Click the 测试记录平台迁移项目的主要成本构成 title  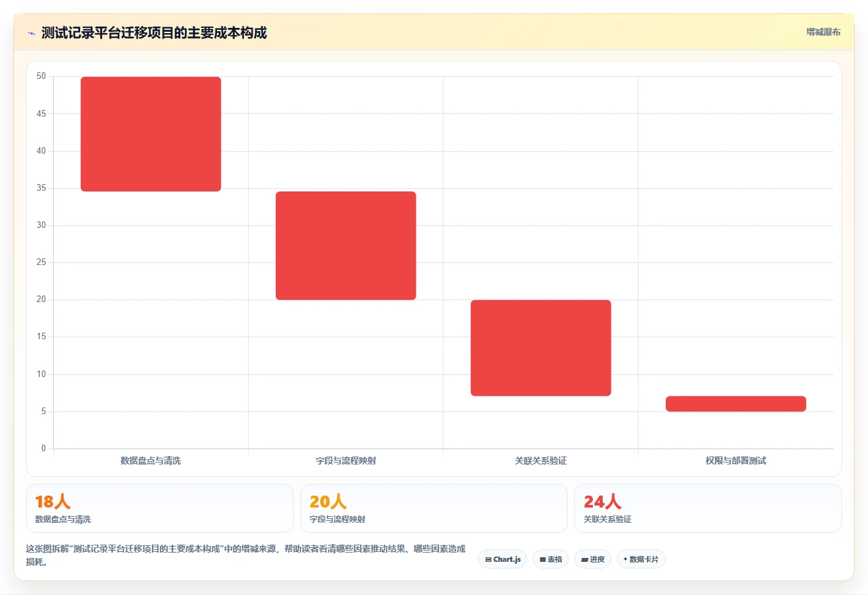154,33
